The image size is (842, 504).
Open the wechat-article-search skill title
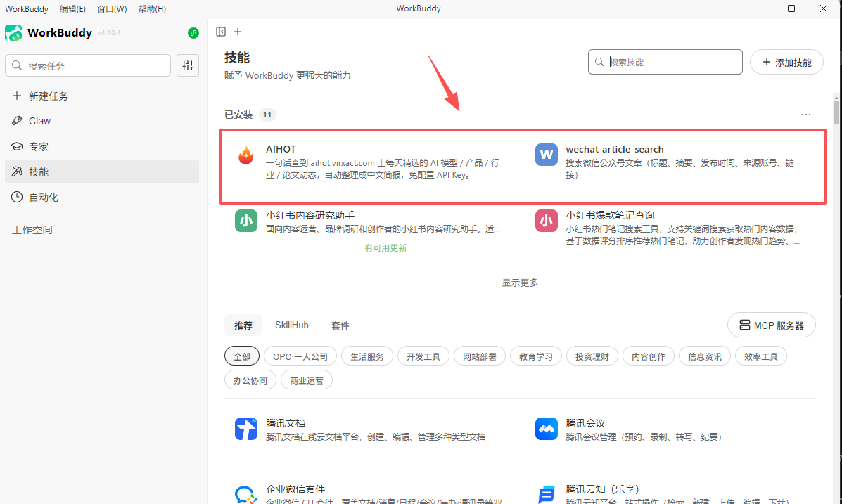tap(615, 149)
